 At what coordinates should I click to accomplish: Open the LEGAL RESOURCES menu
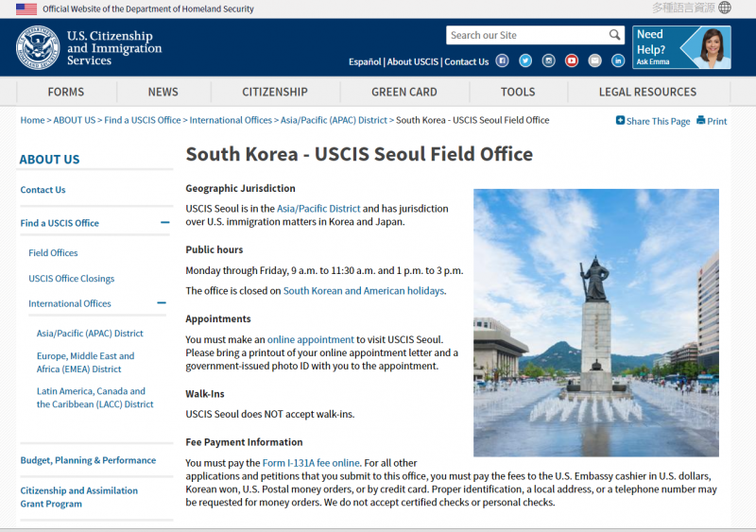[x=647, y=92]
